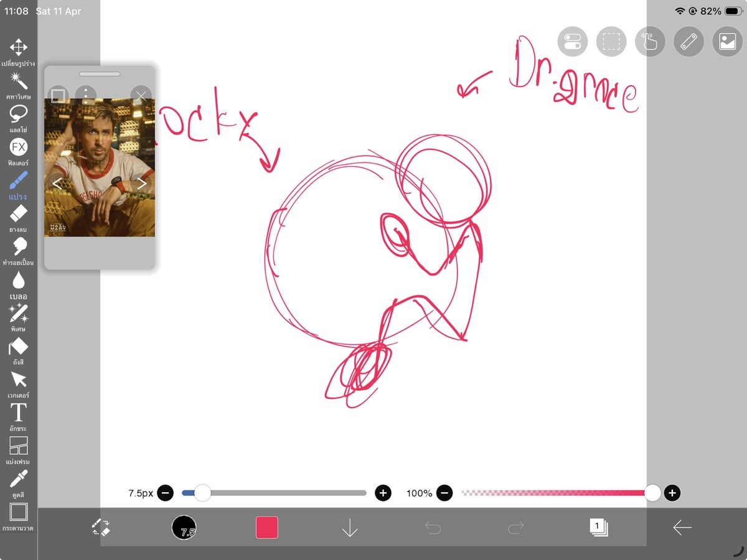Decrease opacity with minus button
This screenshot has width=747, height=560.
444,493
